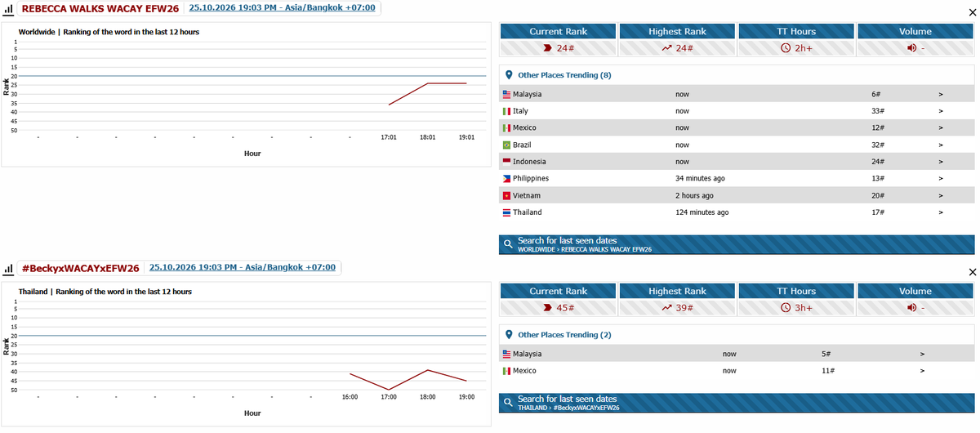Click the clock icon showing 2h+ TT Hours
Image resolution: width=980 pixels, height=433 pixels.
click(x=786, y=48)
